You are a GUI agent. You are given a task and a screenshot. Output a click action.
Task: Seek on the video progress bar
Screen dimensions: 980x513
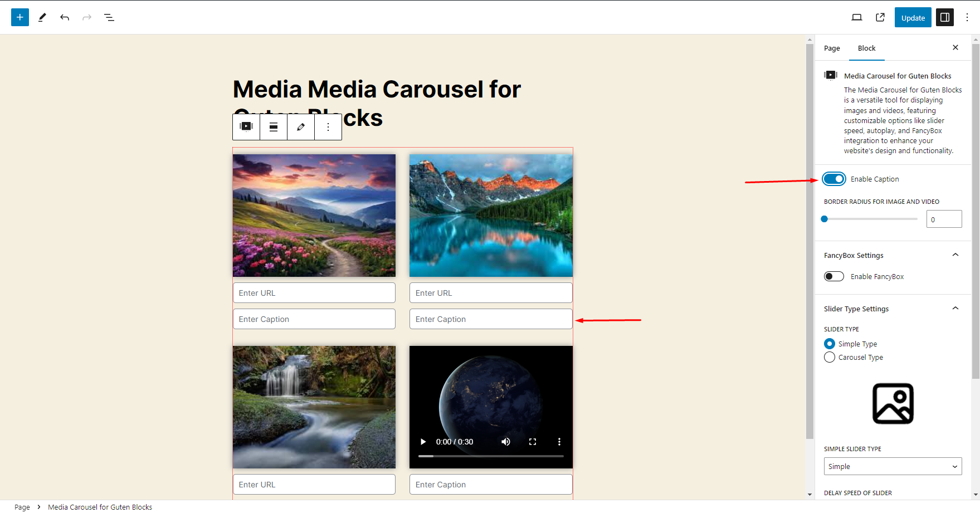pyautogui.click(x=491, y=456)
